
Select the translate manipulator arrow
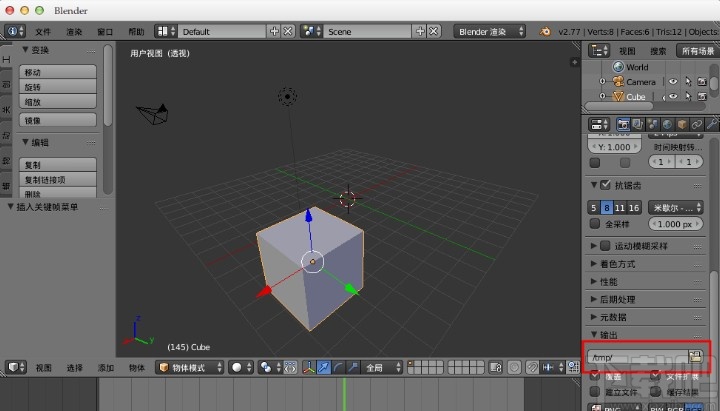click(x=324, y=367)
